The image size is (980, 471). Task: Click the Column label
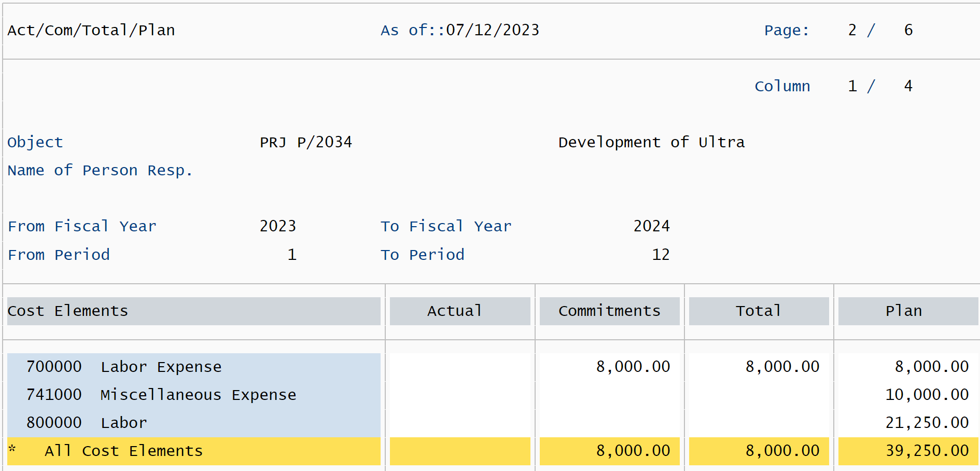pos(782,86)
